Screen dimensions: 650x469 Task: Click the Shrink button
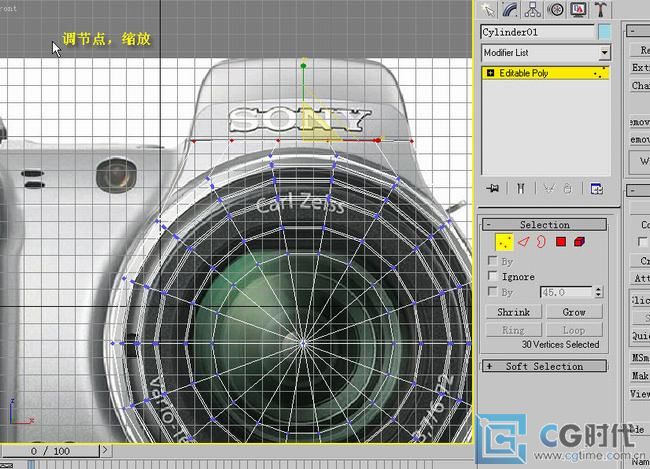[x=513, y=312]
